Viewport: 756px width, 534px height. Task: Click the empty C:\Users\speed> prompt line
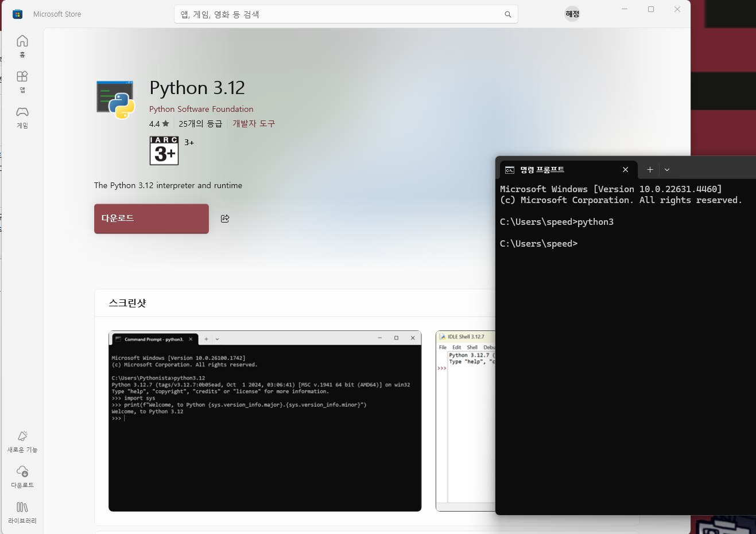tap(538, 244)
